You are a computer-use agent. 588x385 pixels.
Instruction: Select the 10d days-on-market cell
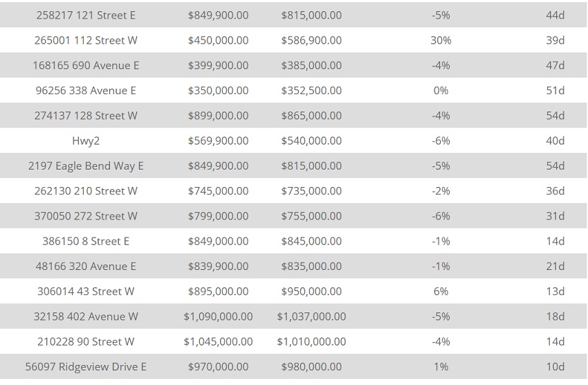coord(555,367)
